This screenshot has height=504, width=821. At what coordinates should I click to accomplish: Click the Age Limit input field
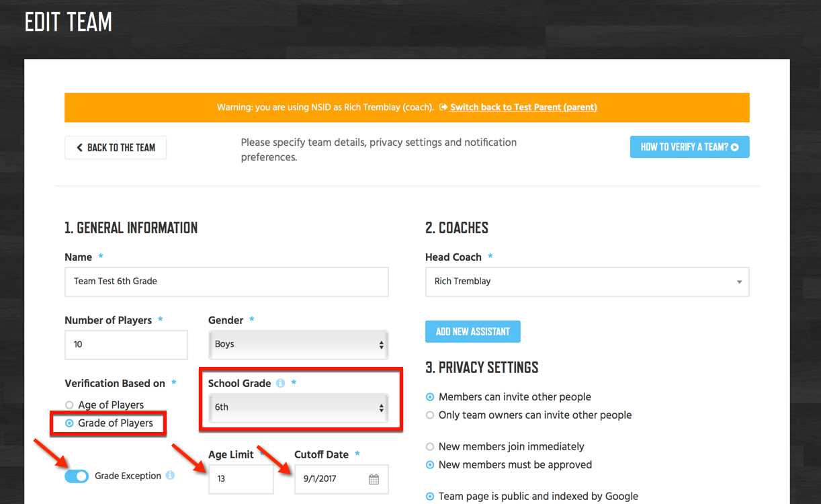tap(241, 479)
